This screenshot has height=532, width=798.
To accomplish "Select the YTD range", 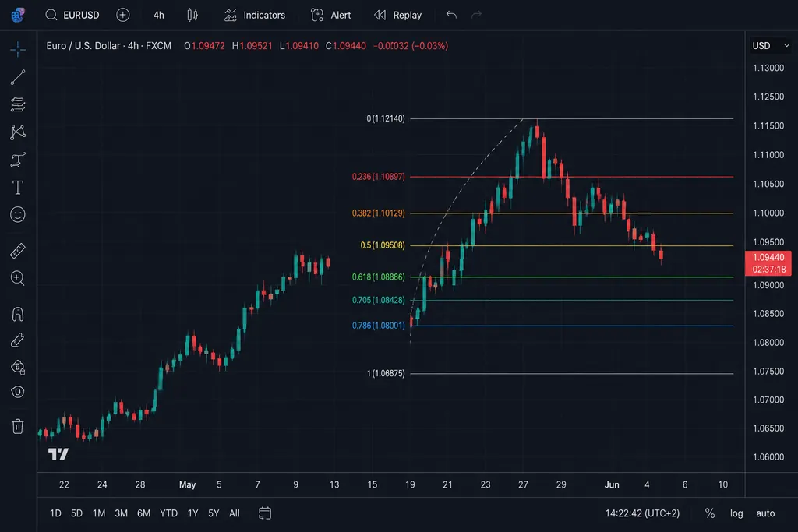I will pyautogui.click(x=168, y=513).
